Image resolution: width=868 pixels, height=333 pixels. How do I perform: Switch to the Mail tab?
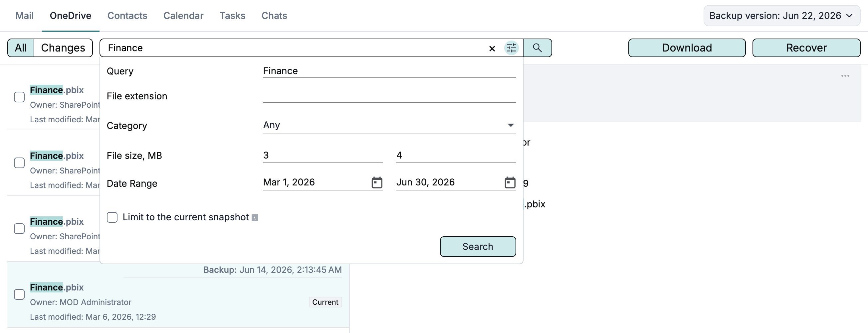pos(25,16)
